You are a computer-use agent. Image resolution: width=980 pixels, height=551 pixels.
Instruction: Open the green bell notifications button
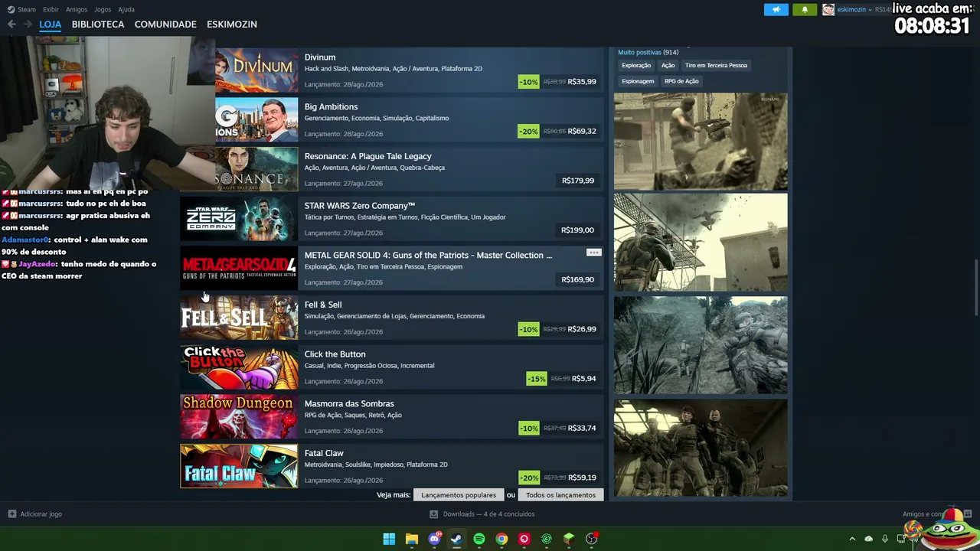(805, 9)
